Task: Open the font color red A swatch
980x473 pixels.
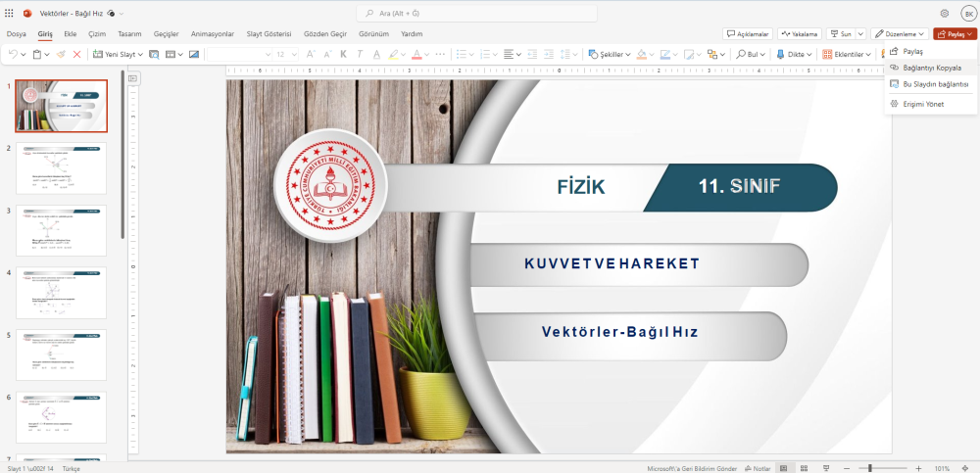Action: click(416, 55)
